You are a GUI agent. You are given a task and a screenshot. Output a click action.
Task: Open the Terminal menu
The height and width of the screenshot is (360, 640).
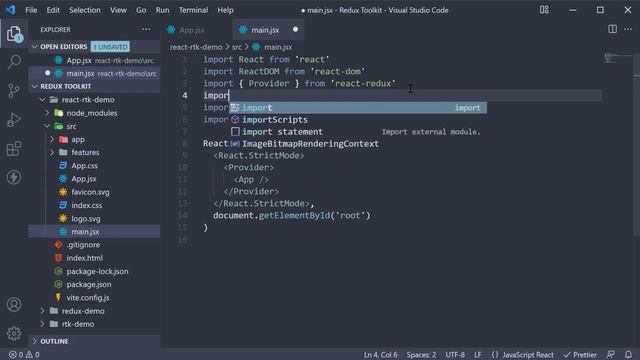[193, 10]
